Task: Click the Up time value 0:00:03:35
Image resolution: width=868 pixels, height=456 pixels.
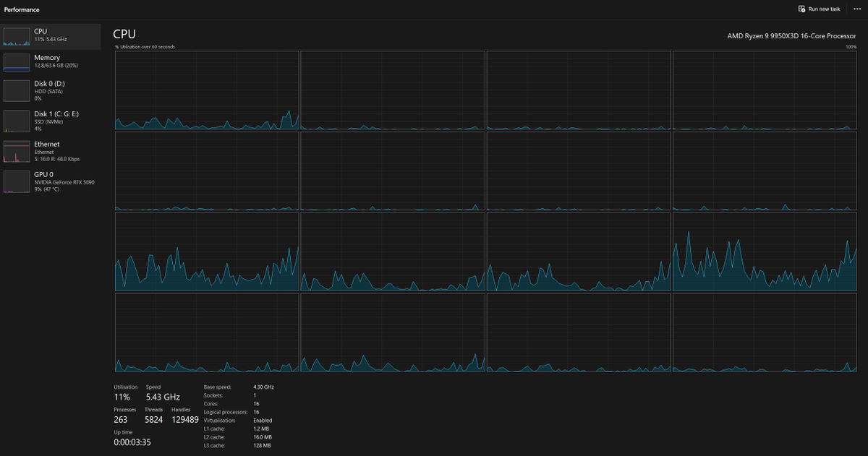Action: (x=132, y=442)
